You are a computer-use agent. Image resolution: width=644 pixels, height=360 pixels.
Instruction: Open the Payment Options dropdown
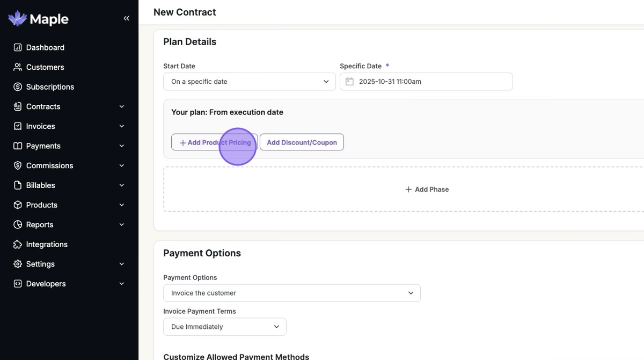[291, 293]
